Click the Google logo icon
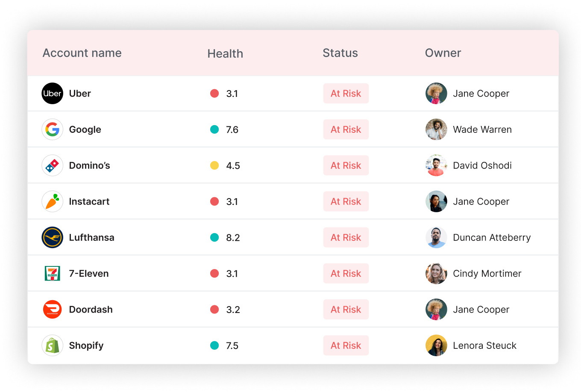The height and width of the screenshot is (392, 581). click(x=52, y=129)
